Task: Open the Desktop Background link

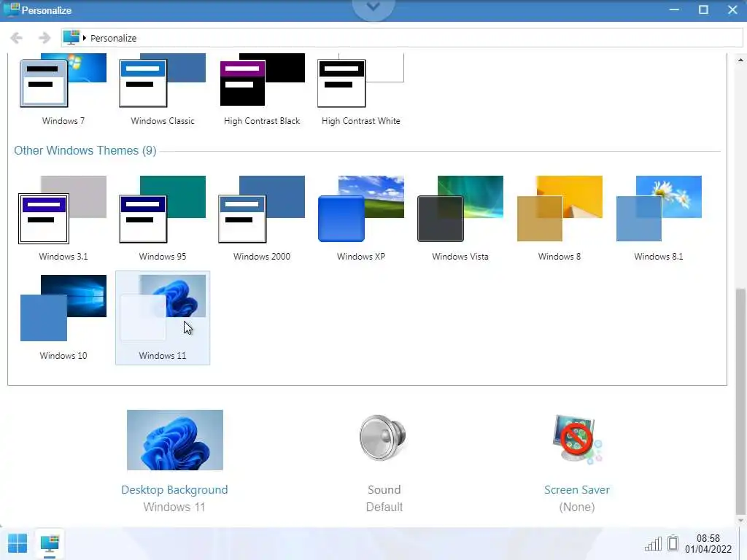Action: [174, 489]
